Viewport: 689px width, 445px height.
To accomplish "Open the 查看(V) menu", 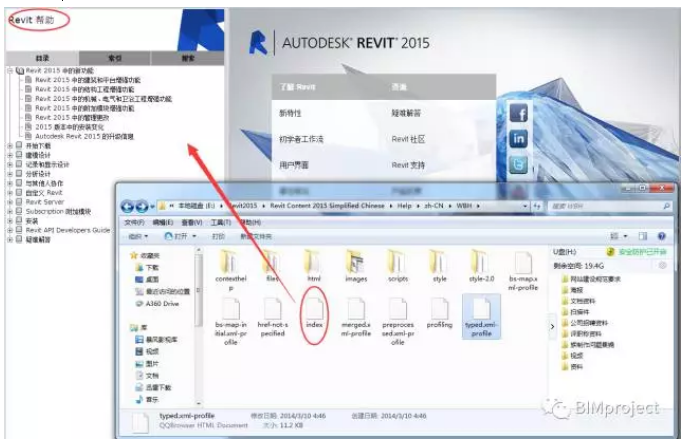I will [x=192, y=222].
